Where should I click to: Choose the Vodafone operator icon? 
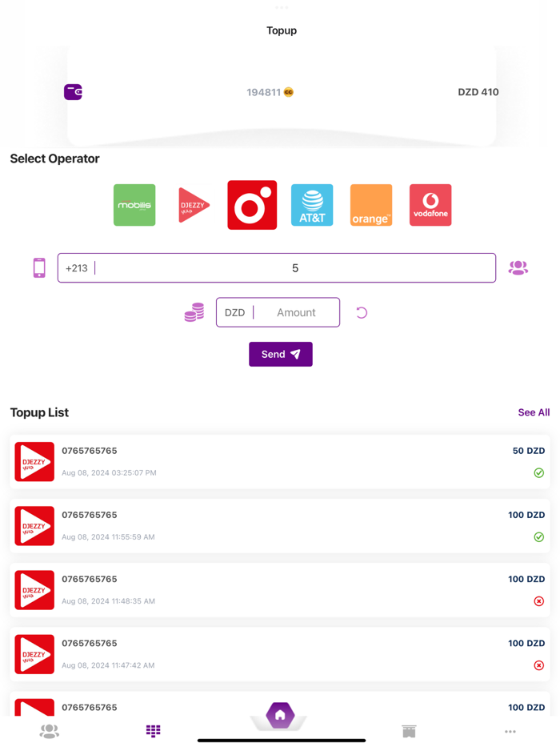click(430, 205)
